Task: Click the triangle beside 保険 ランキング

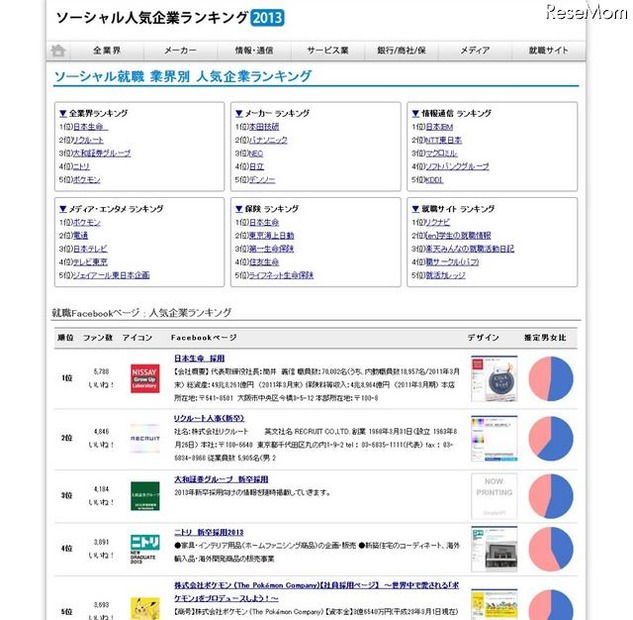Action: (x=239, y=209)
